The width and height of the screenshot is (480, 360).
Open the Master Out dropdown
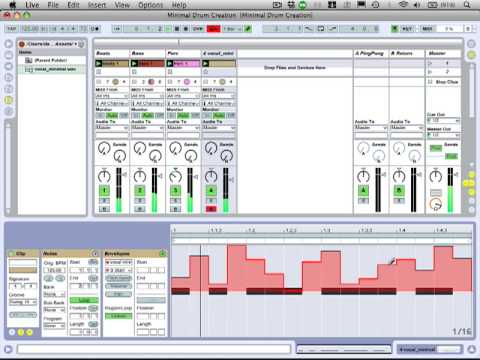tap(443, 135)
